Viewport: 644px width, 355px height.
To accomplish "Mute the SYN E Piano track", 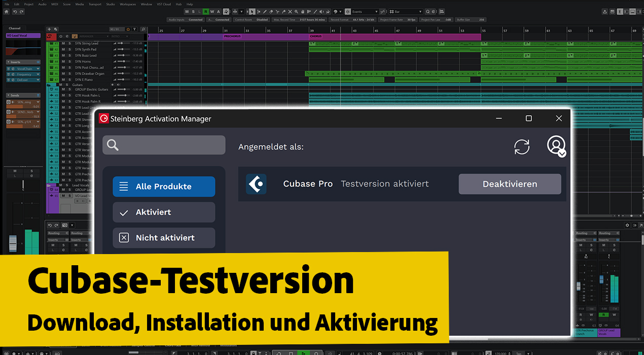I will (x=63, y=80).
